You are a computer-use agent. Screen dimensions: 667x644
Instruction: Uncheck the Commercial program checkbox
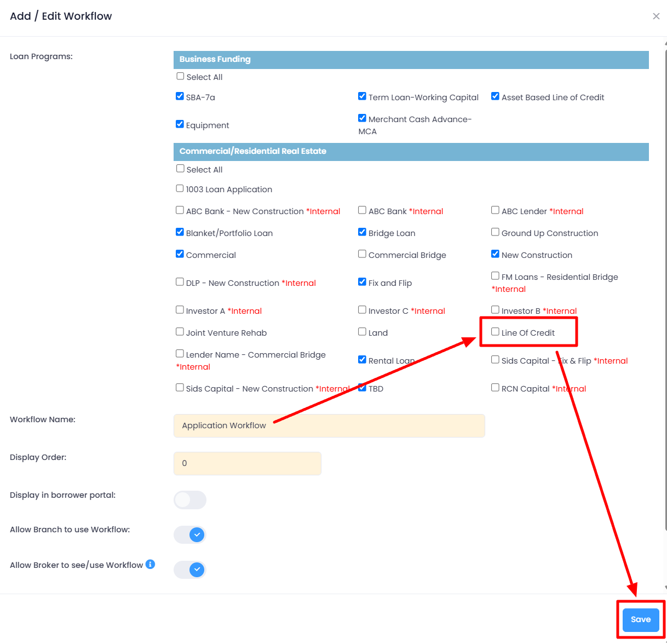[x=180, y=254]
